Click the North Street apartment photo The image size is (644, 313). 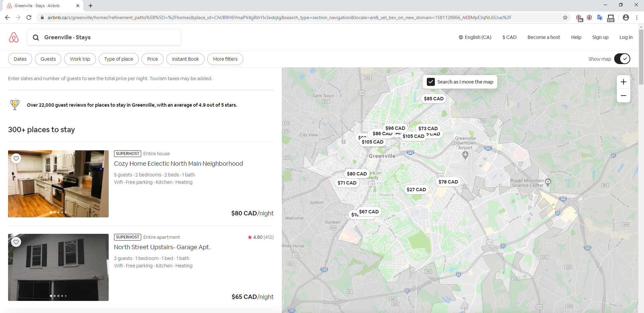pyautogui.click(x=58, y=267)
